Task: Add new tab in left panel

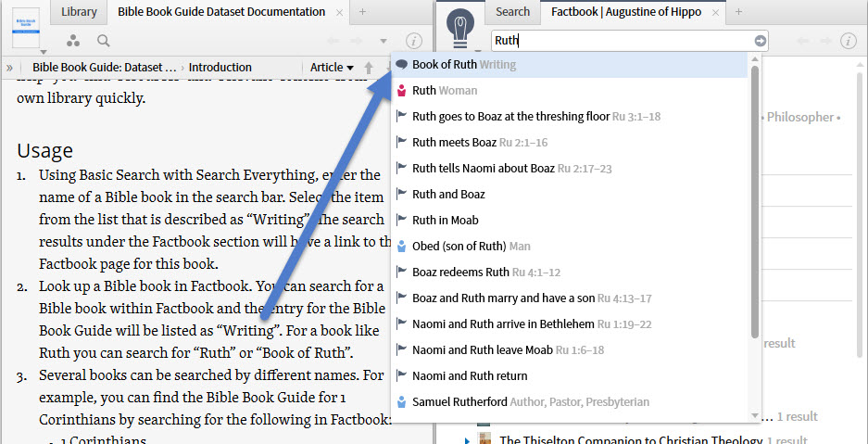Action: coord(362,12)
